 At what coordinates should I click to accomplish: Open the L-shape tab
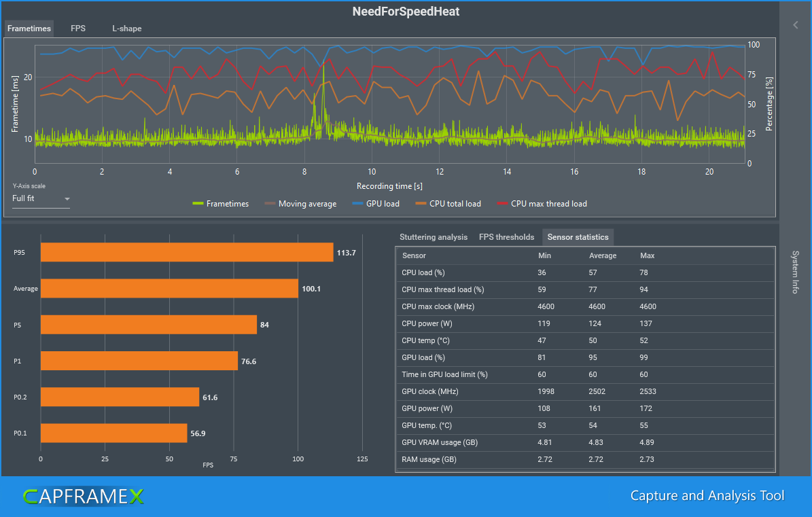pyautogui.click(x=127, y=29)
